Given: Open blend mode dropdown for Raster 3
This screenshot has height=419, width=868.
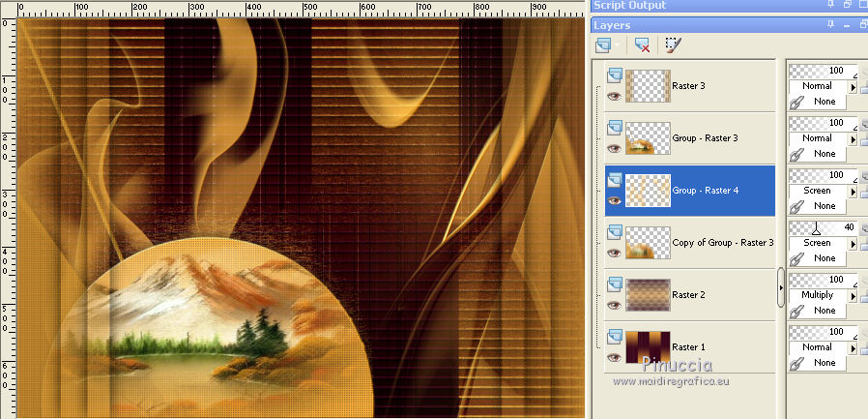Looking at the screenshot, I should pyautogui.click(x=854, y=87).
